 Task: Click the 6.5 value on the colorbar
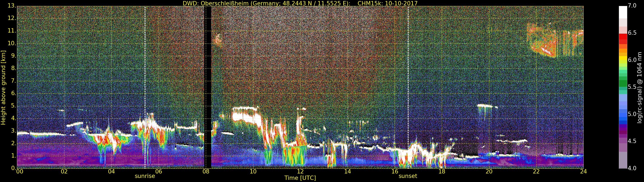point(632,33)
